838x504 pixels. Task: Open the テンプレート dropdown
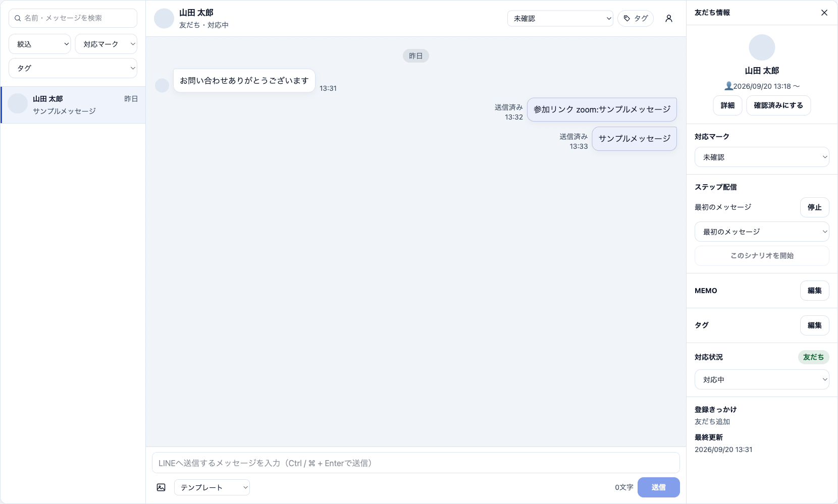coord(212,487)
